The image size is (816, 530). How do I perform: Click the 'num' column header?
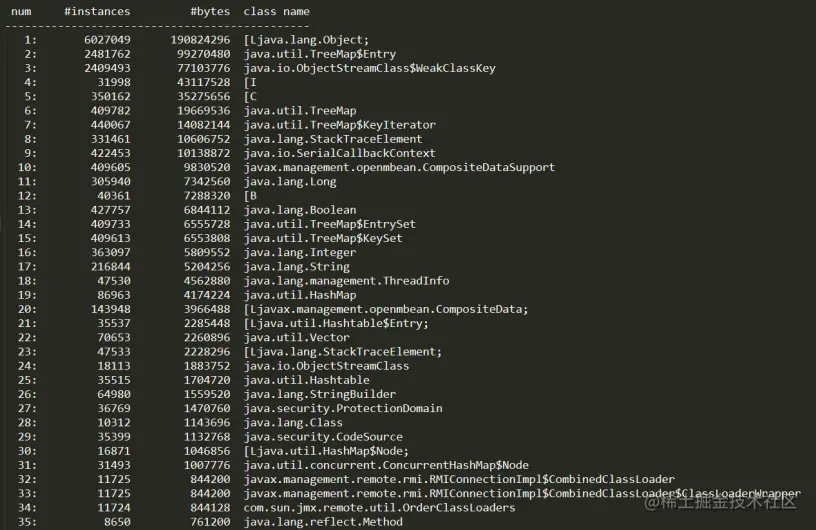[x=21, y=11]
